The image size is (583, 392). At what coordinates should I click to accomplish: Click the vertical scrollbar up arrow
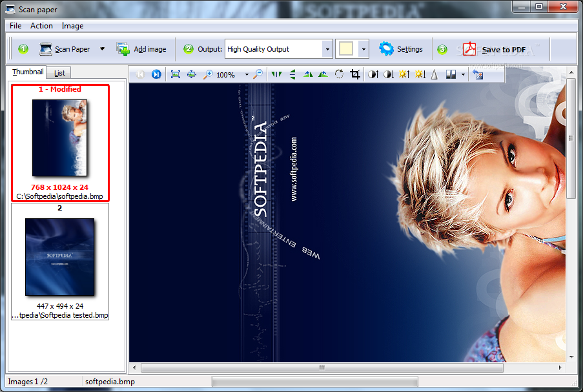pos(571,72)
